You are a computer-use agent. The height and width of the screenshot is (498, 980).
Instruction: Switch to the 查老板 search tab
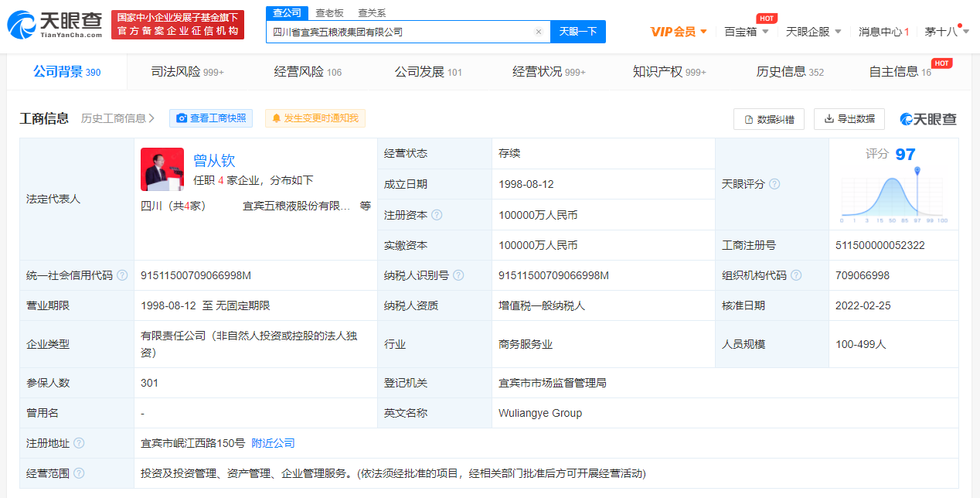point(329,13)
